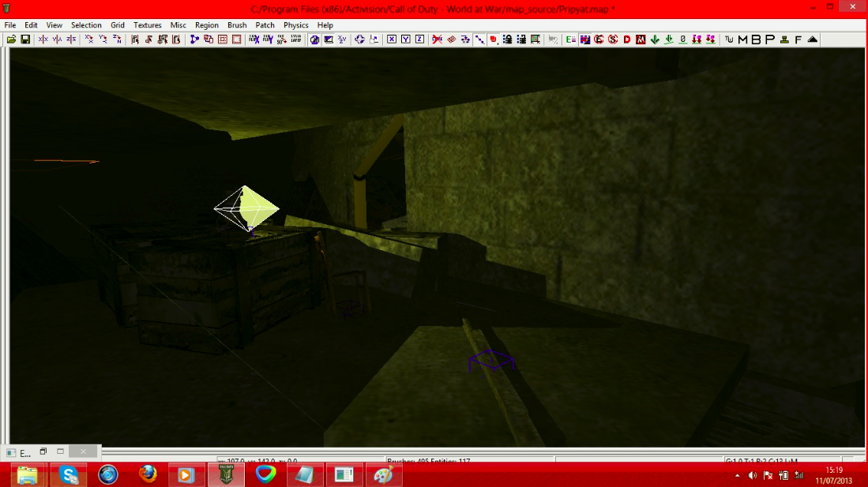Click the red cube toolbar icon

493,39
